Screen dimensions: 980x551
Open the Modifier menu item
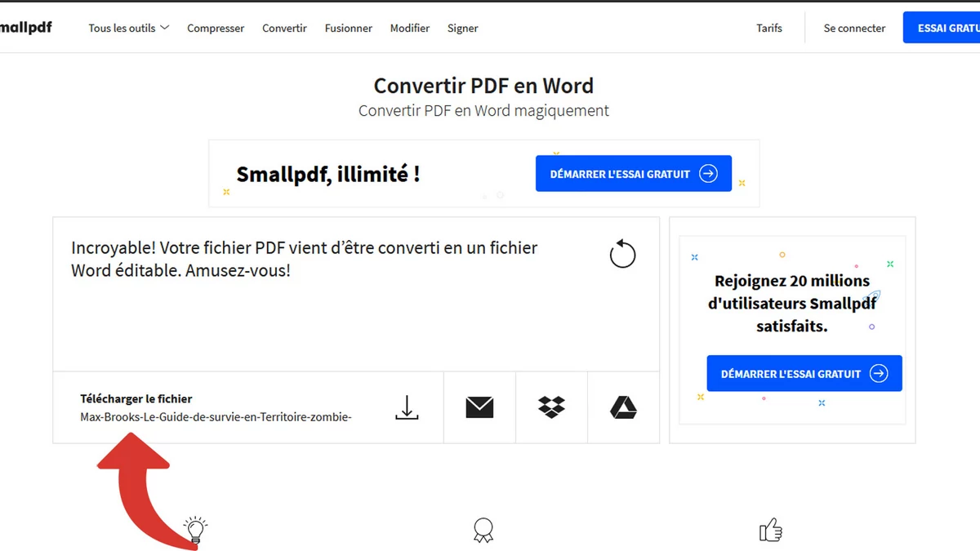point(410,28)
